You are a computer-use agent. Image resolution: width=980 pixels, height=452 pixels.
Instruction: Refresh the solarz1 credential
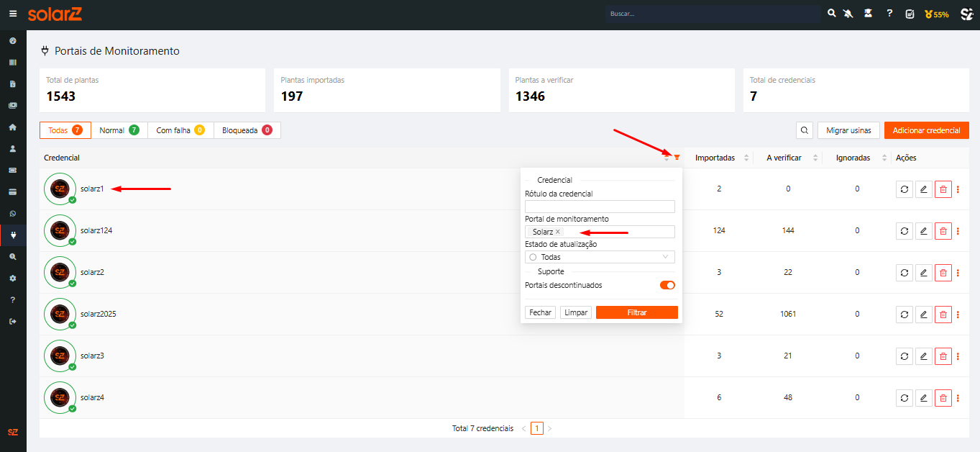coord(905,189)
